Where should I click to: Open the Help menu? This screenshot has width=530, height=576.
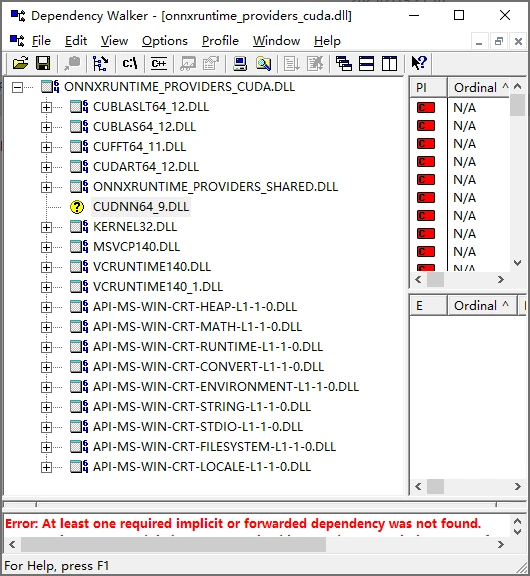coord(327,41)
